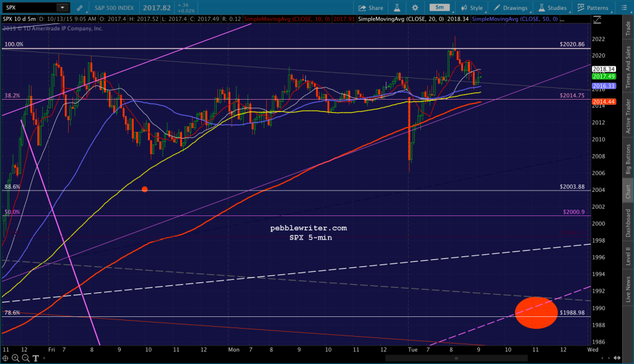Open the SPX symbol dropdown

[63, 7]
